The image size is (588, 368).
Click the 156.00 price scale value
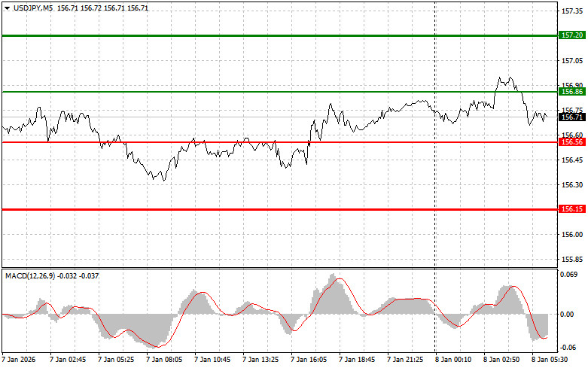(x=572, y=235)
